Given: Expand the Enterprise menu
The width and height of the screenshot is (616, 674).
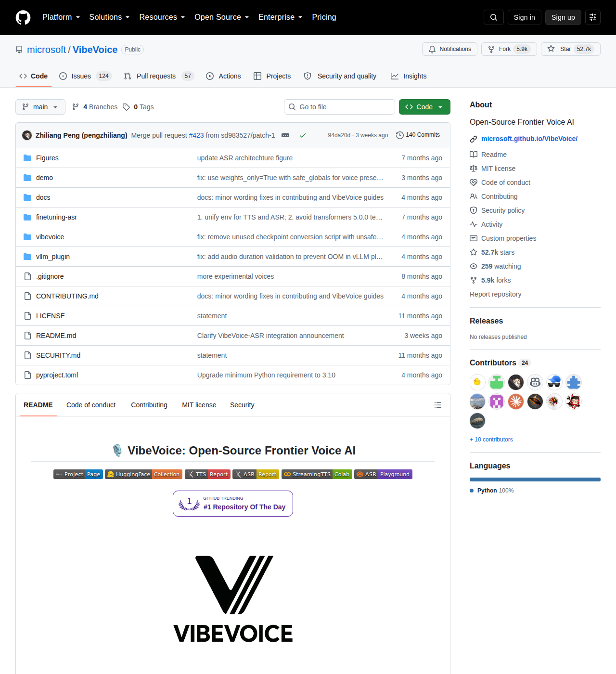Looking at the screenshot, I should [281, 17].
